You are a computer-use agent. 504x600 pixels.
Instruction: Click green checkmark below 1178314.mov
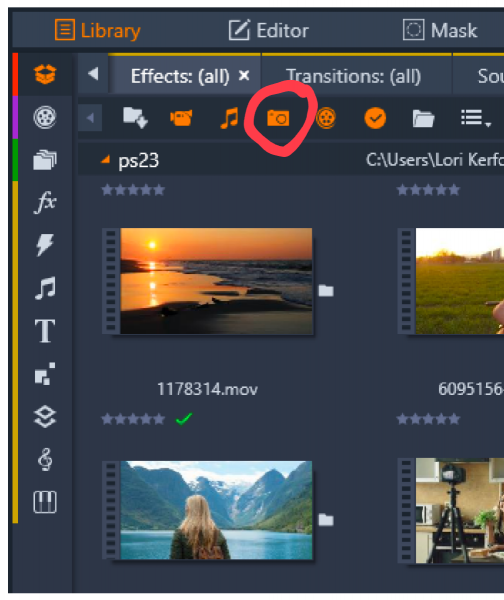(184, 419)
